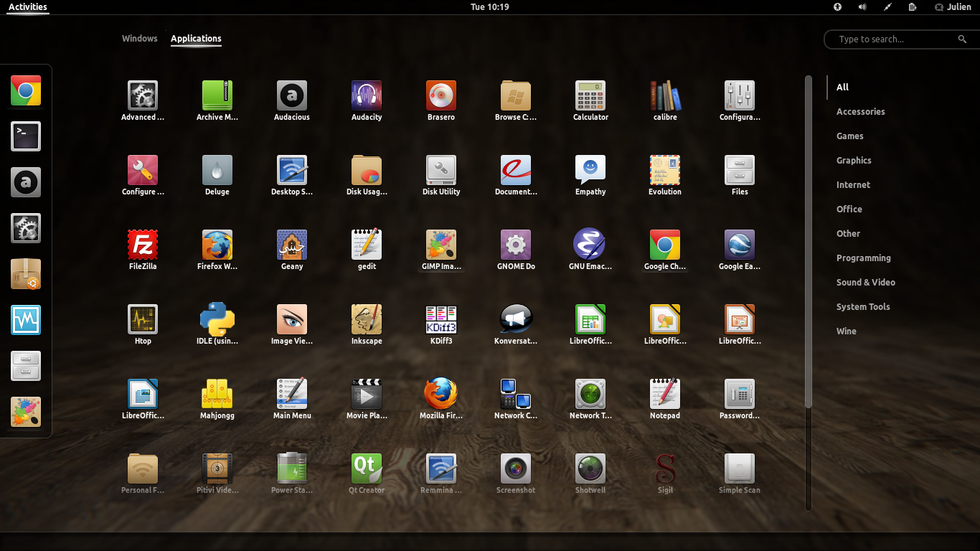
Task: Open GNU Emacs
Action: (x=590, y=250)
